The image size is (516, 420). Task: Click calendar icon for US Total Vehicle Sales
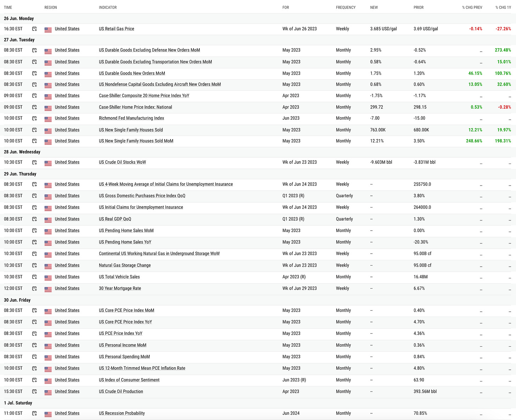tap(34, 277)
